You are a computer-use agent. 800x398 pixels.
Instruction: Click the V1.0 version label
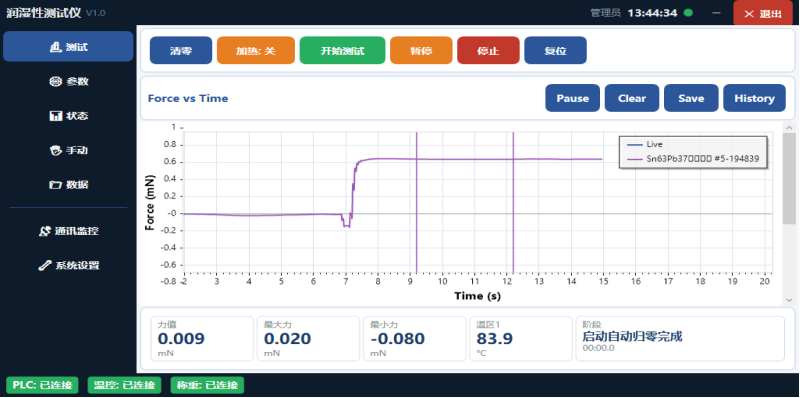95,13
